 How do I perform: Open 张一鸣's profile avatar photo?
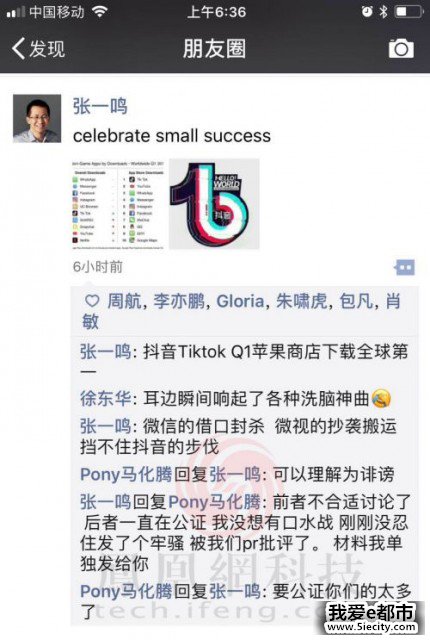click(37, 119)
